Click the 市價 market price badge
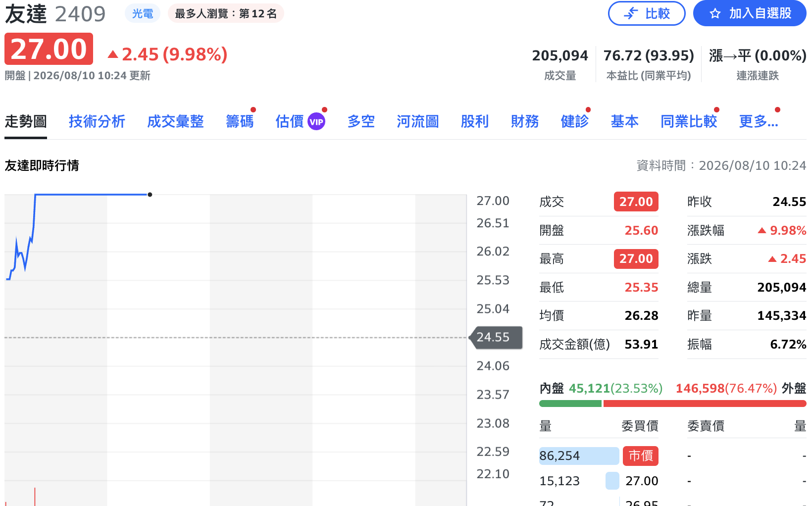This screenshot has width=812, height=506. 641,455
